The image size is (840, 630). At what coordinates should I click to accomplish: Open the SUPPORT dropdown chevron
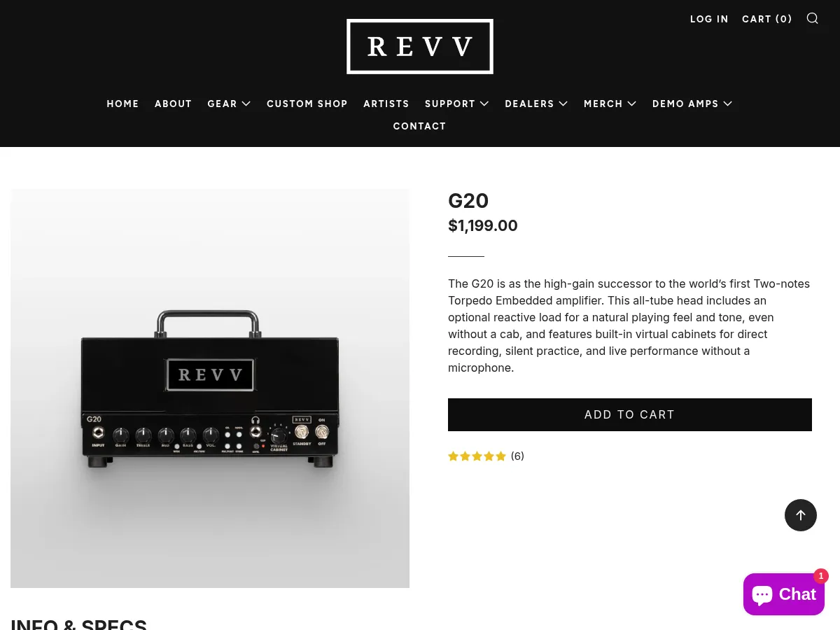(484, 104)
